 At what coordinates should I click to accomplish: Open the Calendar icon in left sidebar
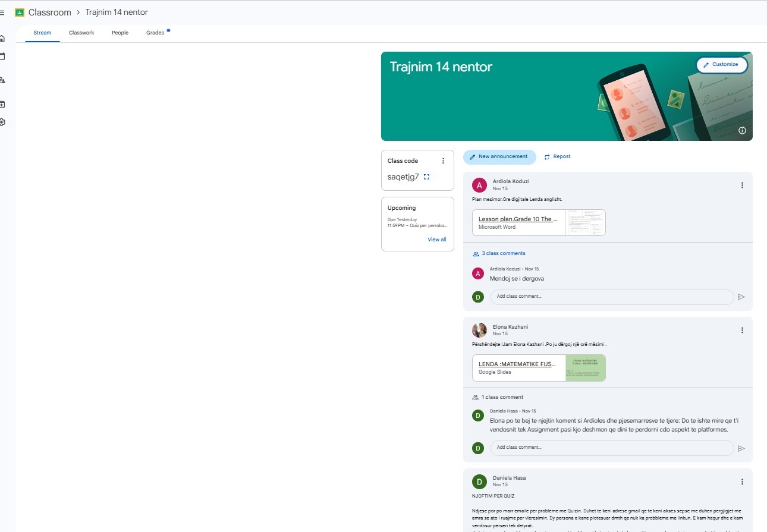pyautogui.click(x=2, y=56)
